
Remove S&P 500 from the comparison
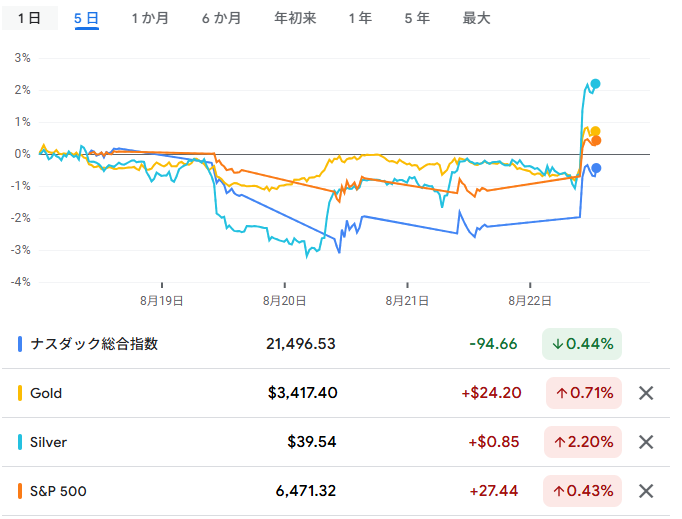[646, 492]
